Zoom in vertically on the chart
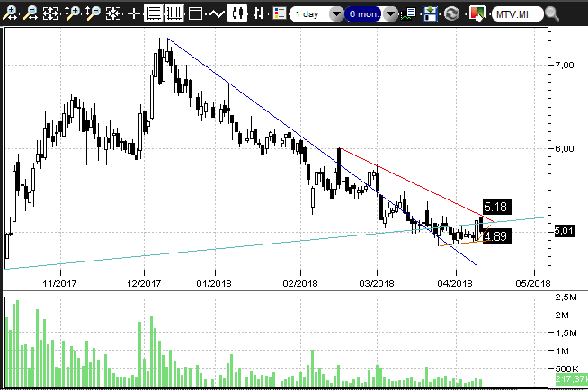 coord(72,14)
